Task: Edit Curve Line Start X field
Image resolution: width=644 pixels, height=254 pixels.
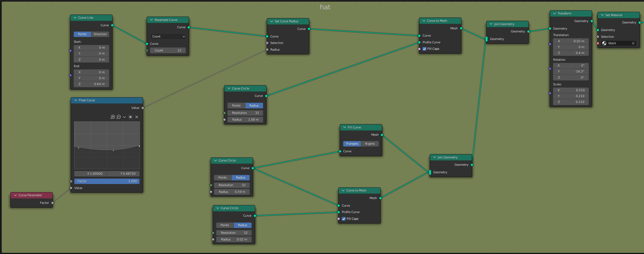Action: [x=91, y=48]
